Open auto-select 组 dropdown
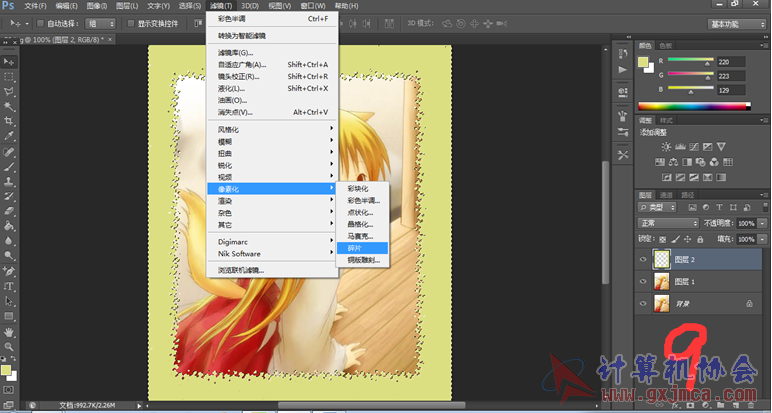The height and width of the screenshot is (413, 772). (100, 24)
